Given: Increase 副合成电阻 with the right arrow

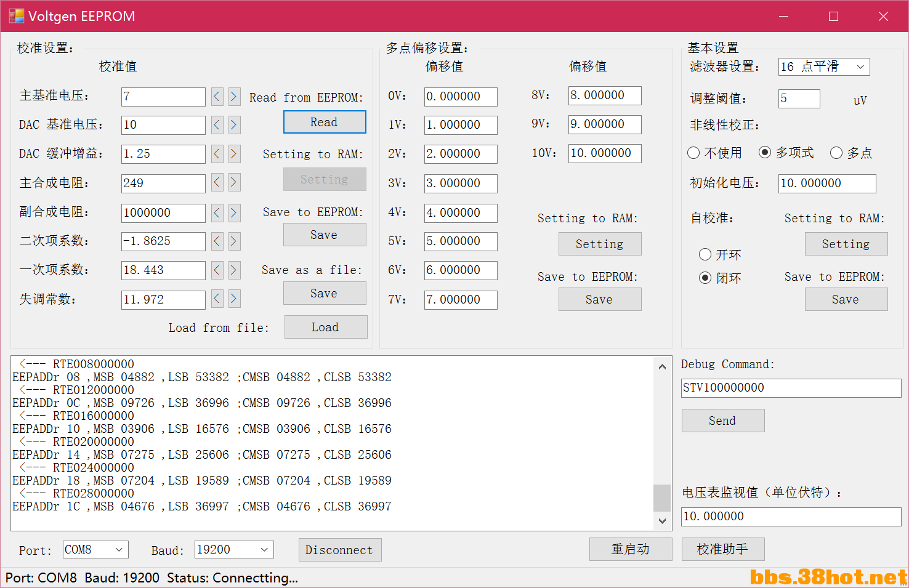Looking at the screenshot, I should [x=234, y=212].
